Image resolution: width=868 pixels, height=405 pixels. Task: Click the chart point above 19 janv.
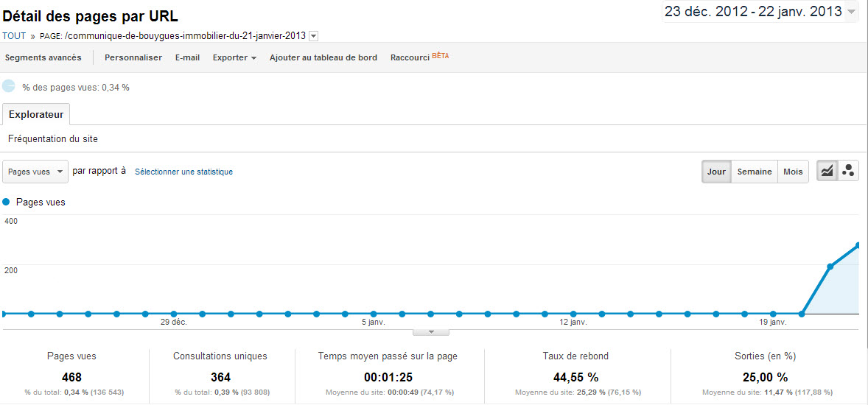click(773, 314)
